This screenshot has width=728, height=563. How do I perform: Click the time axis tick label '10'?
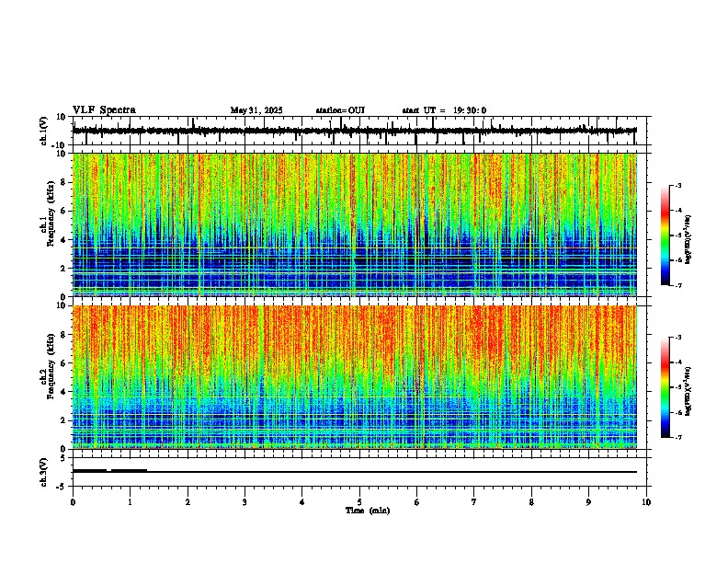point(646,502)
